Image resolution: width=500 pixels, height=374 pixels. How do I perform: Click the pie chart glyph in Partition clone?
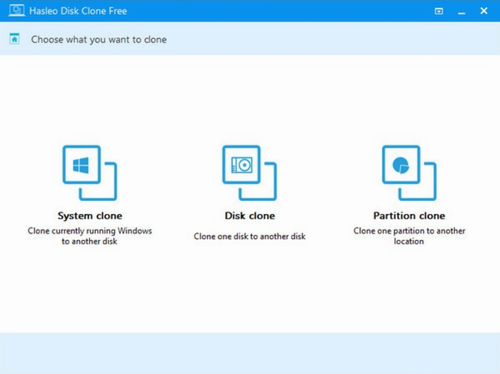click(x=401, y=165)
